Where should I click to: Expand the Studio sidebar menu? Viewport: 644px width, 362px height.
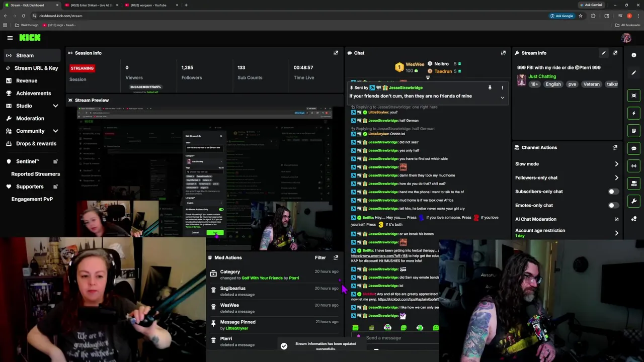[x=55, y=106]
